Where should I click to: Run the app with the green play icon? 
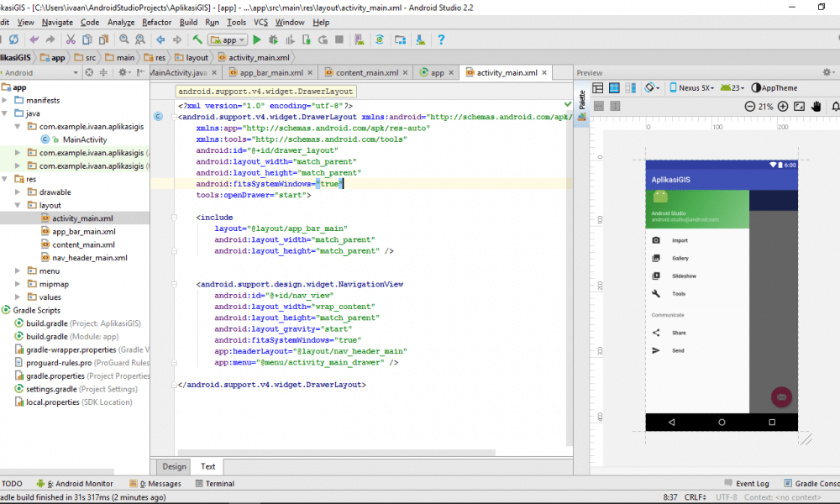point(256,39)
